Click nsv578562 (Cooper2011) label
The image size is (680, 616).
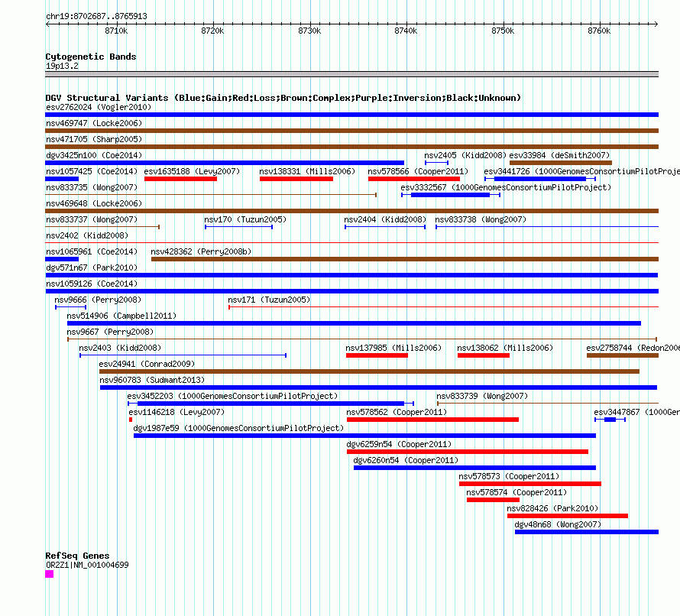coord(397,412)
